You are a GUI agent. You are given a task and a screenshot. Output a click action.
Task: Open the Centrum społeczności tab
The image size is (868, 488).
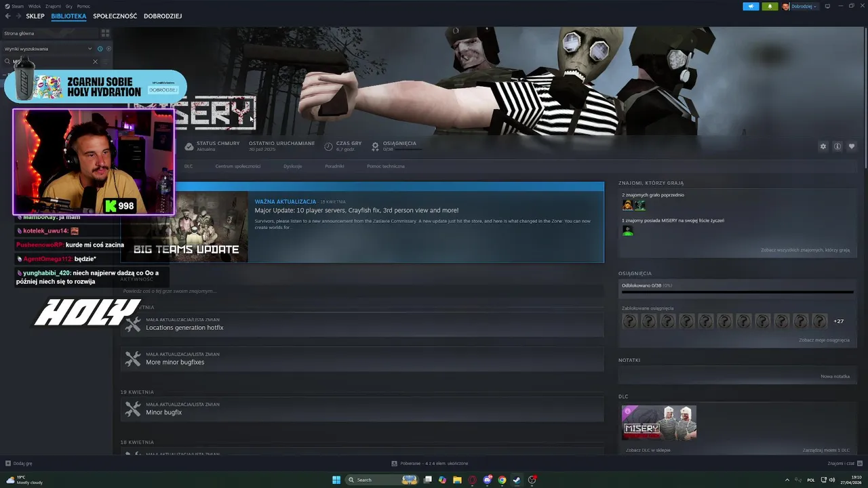238,166
